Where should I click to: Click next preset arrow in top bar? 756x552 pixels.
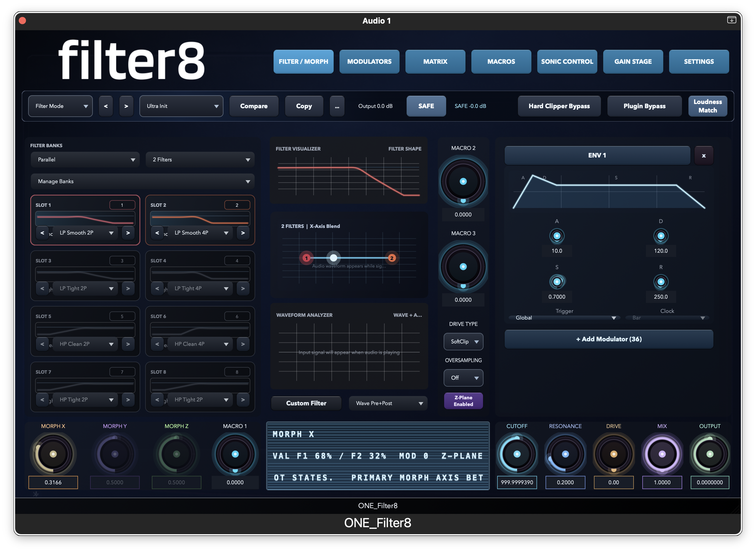[x=126, y=106]
